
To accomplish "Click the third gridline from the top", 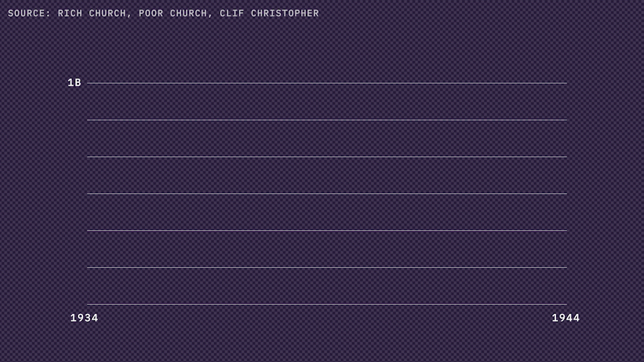I will point(327,157).
